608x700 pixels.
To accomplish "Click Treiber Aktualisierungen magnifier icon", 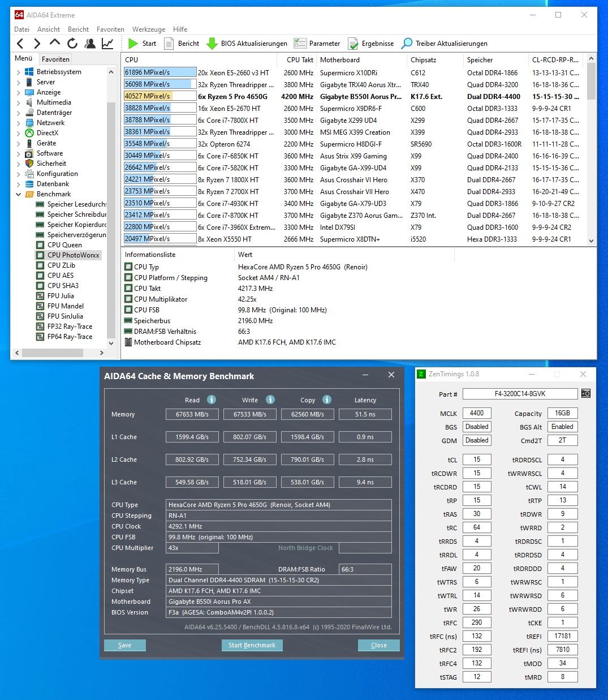I will (x=407, y=44).
